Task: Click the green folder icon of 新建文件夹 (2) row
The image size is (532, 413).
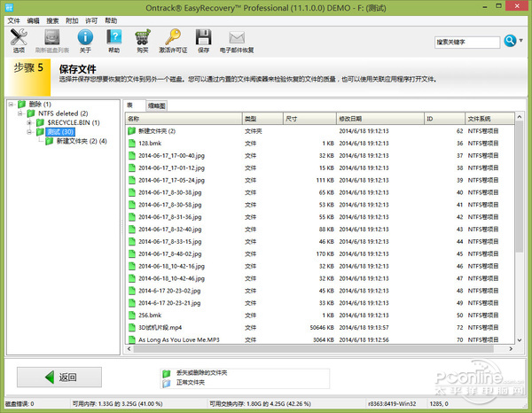Action: [131, 131]
